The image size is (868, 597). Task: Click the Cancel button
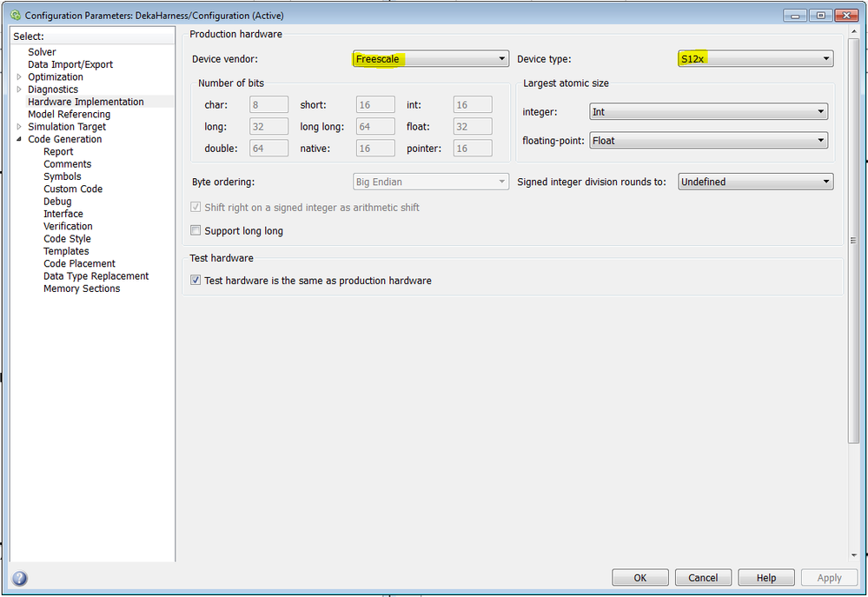coord(703,578)
